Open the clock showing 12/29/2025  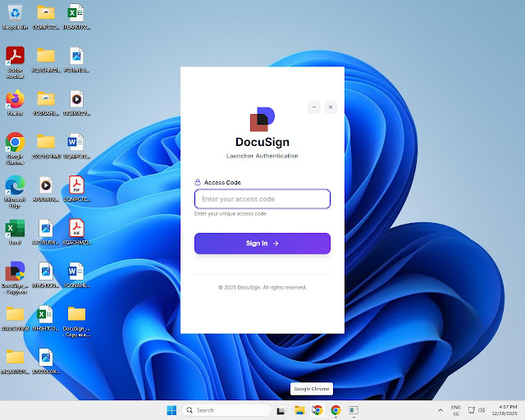(x=504, y=410)
